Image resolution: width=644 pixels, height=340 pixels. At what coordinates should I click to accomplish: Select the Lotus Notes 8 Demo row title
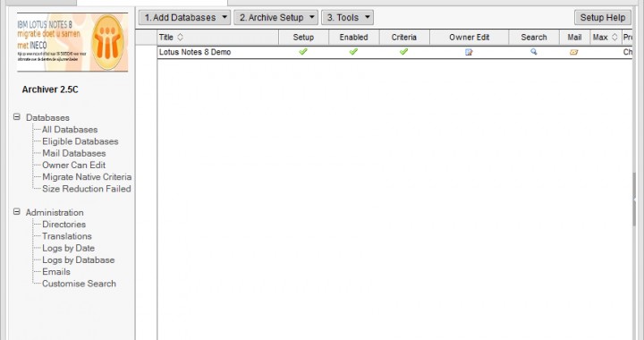(x=195, y=52)
